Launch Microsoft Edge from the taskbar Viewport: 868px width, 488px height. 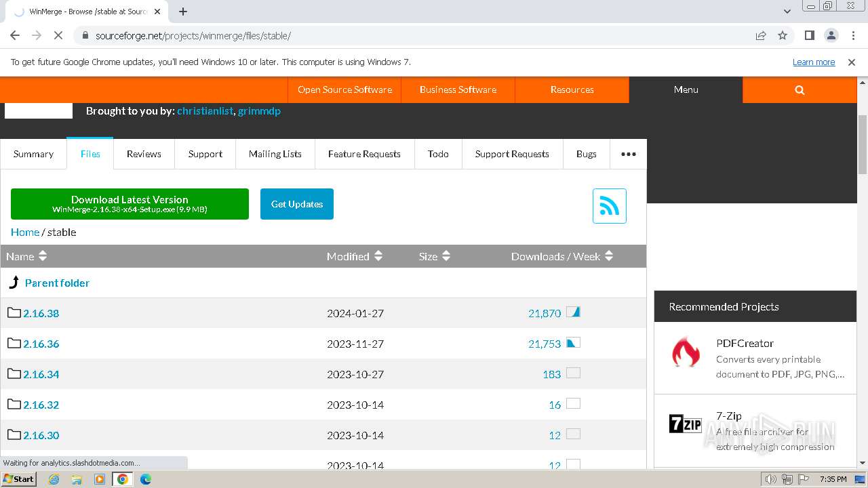point(145,479)
